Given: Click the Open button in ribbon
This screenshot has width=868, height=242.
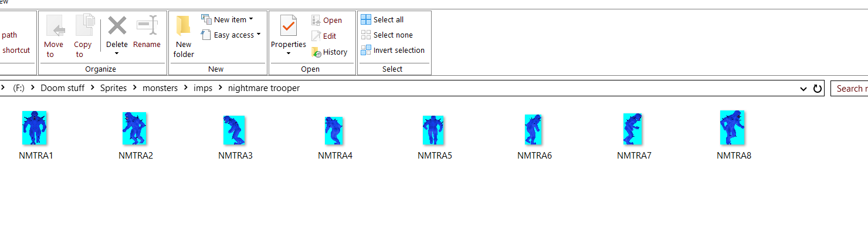Looking at the screenshot, I should [x=327, y=20].
